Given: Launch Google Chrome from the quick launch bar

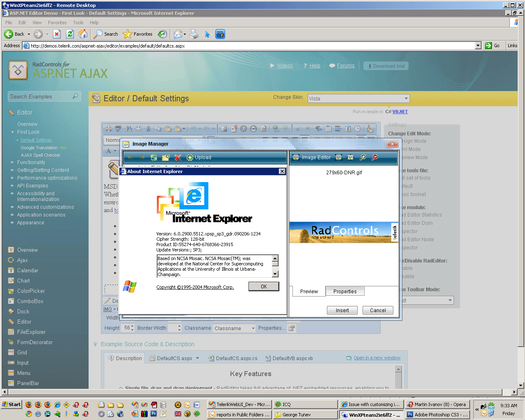Looking at the screenshot, I should (29, 414).
